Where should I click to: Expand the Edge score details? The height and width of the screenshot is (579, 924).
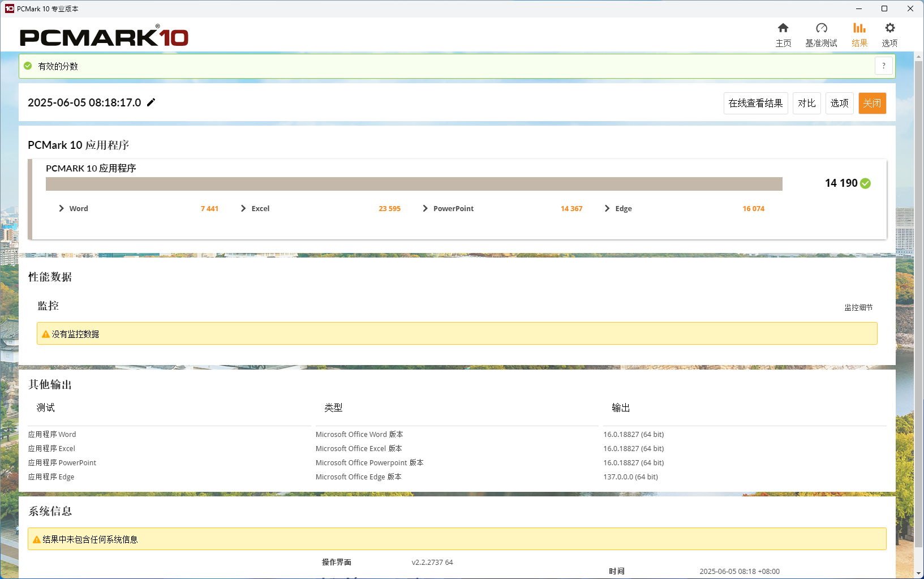pyautogui.click(x=607, y=208)
